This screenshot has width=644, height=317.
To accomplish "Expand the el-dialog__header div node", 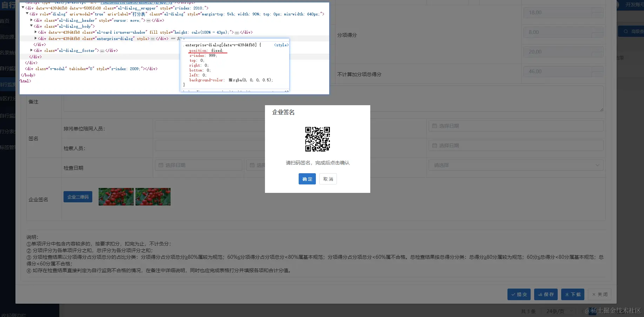I will coord(32,20).
